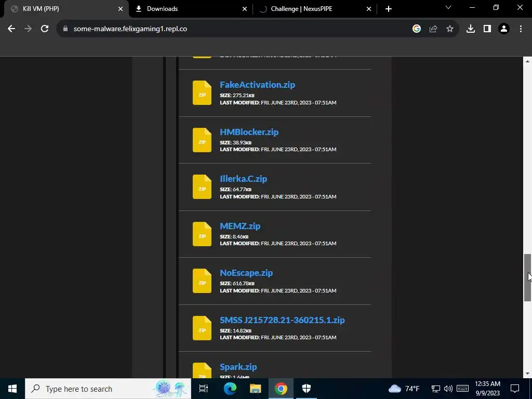532x399 pixels.
Task: Click the size text 616.78KB
Action: 244,283
